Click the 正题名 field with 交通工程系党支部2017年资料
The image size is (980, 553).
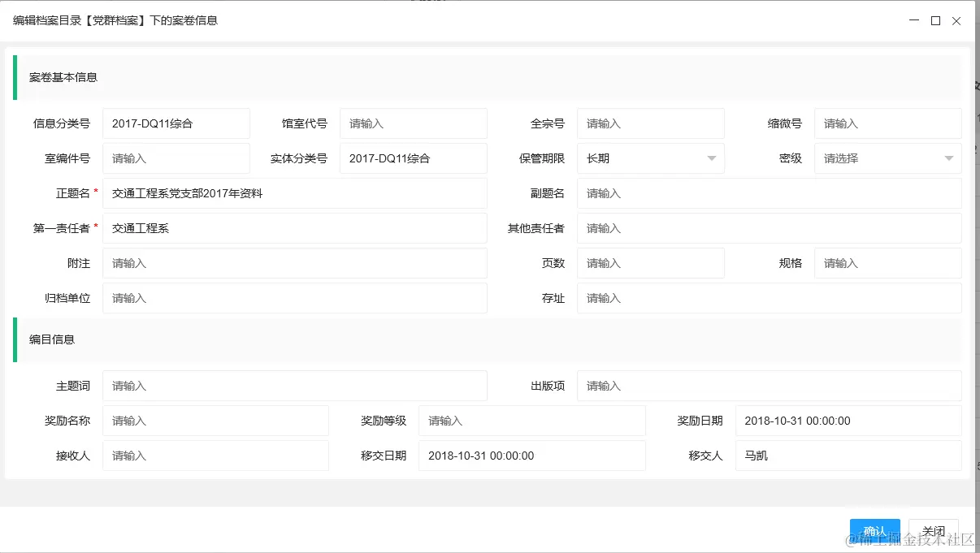coord(294,193)
